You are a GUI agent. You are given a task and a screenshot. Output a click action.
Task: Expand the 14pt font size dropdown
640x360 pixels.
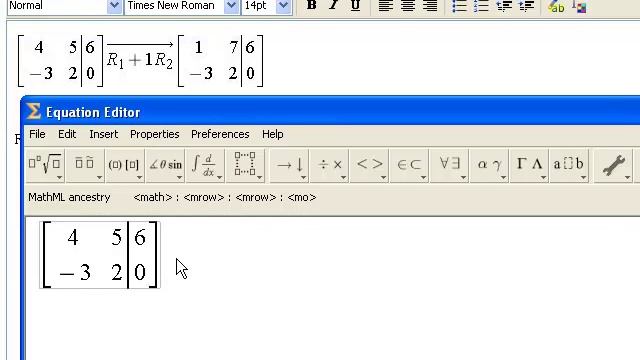(x=283, y=6)
